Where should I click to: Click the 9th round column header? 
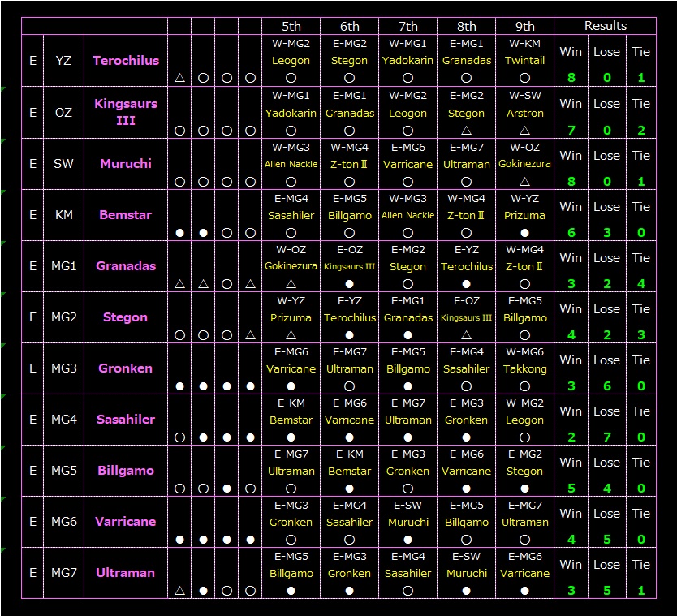[524, 26]
